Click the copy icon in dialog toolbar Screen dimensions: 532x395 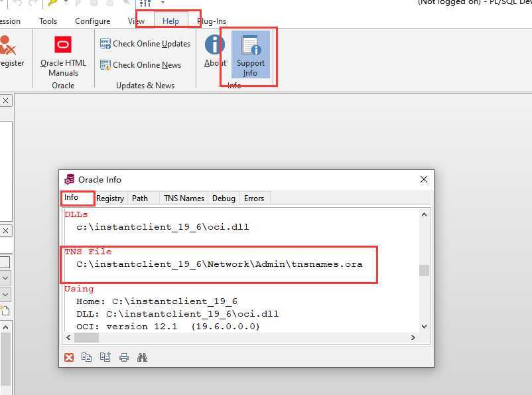tap(86, 357)
